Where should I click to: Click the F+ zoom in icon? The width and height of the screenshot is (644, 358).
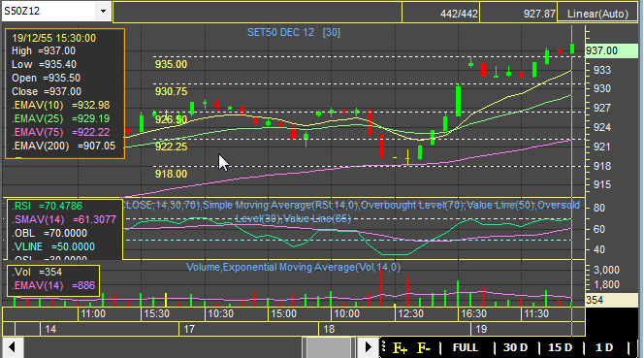pyautogui.click(x=400, y=348)
